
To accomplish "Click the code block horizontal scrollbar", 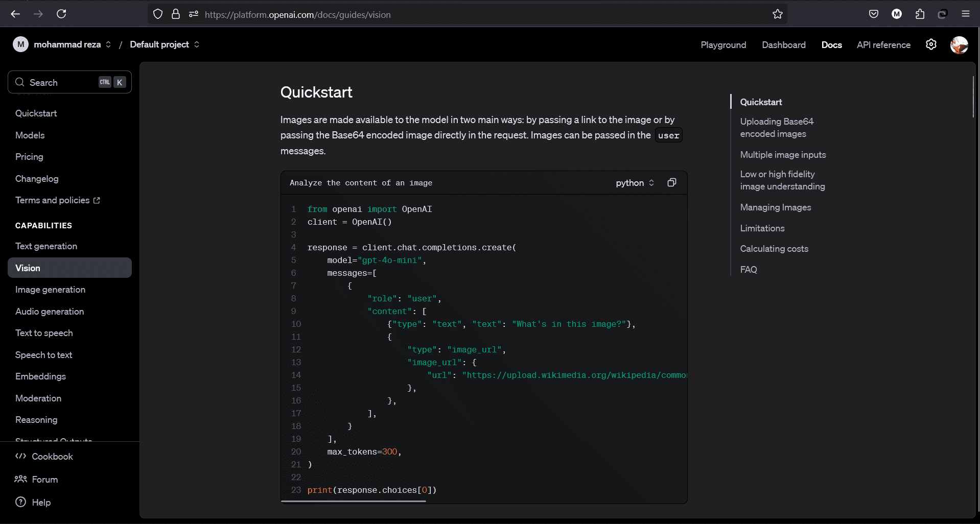I will pyautogui.click(x=354, y=502).
